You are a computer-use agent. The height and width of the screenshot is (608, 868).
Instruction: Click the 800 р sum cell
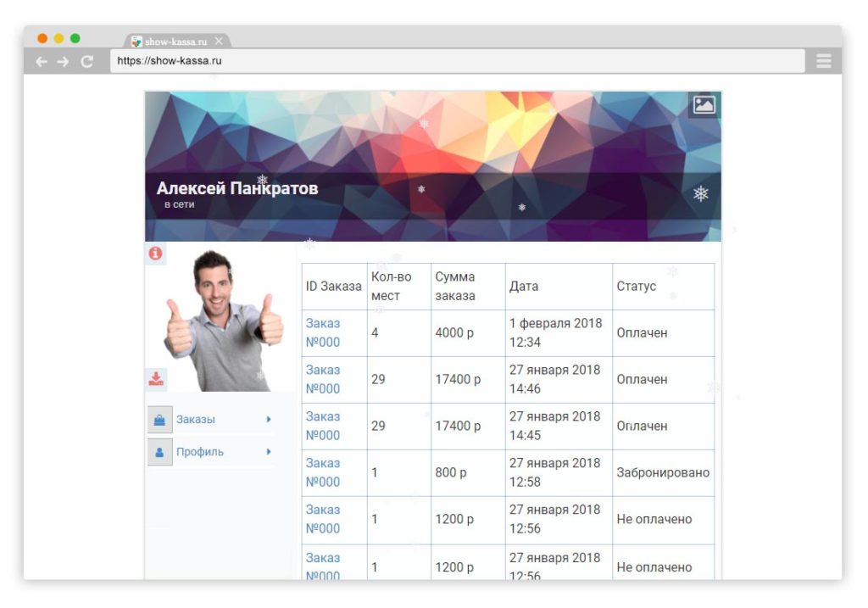click(468, 472)
